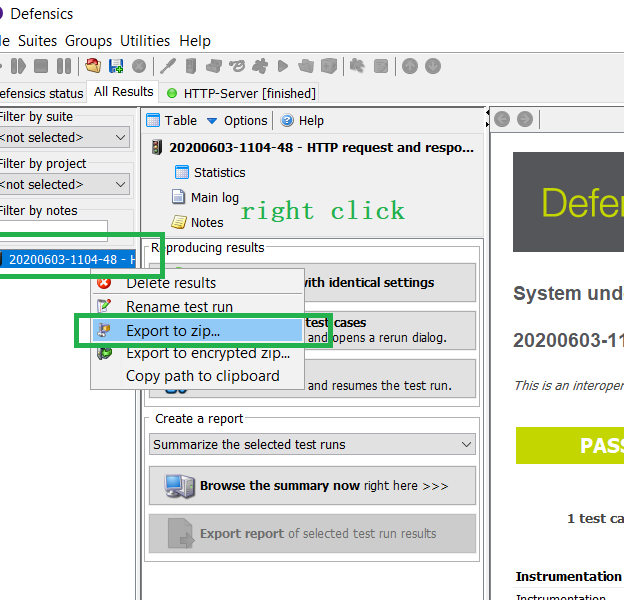
Task: Choose Rename test run from the context menu
Action: pos(197,307)
